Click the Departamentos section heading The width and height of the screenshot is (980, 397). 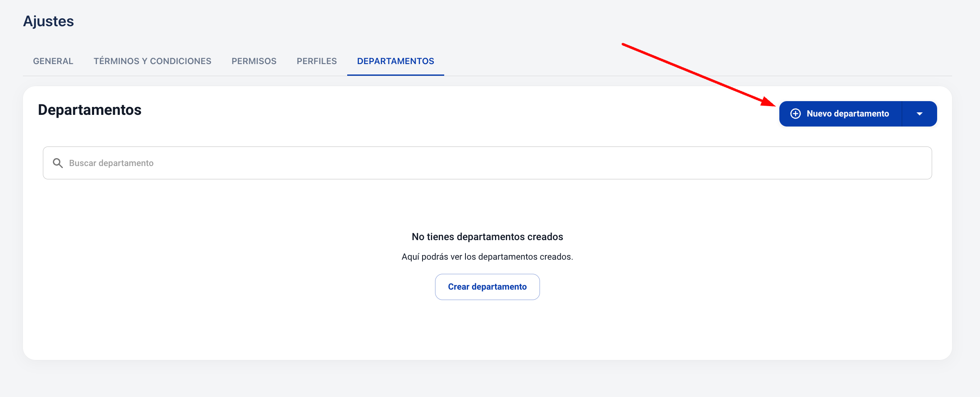coord(90,110)
